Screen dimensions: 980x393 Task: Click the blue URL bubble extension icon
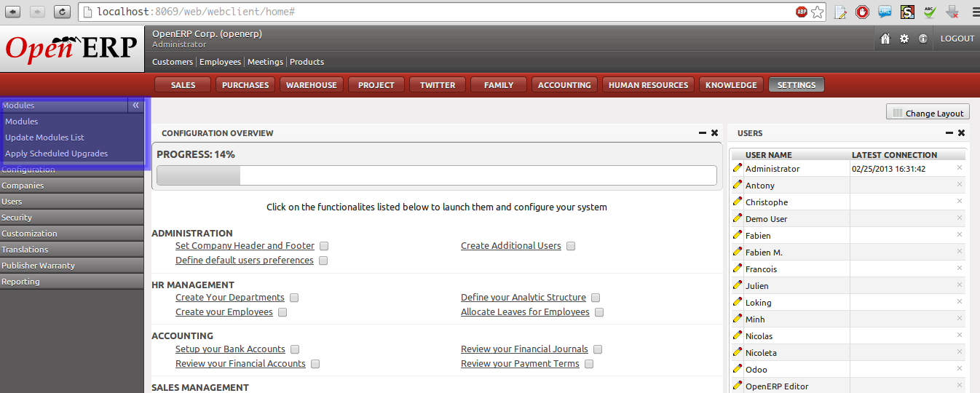click(x=885, y=12)
